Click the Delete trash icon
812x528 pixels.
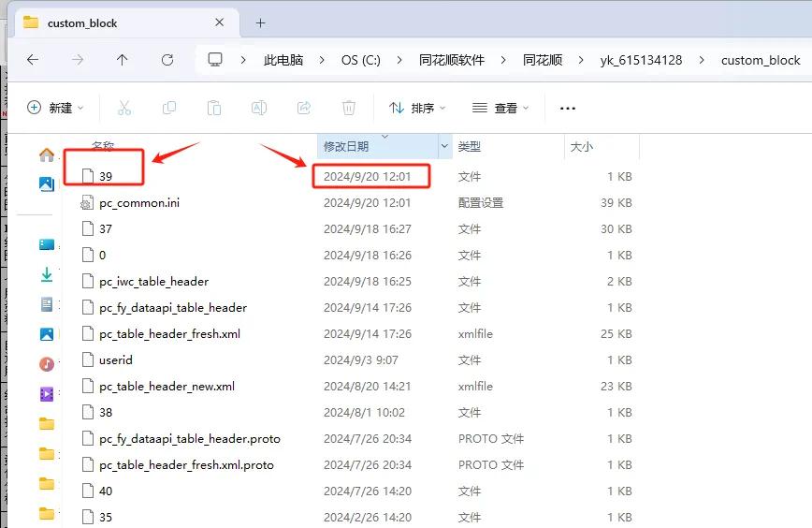click(349, 108)
